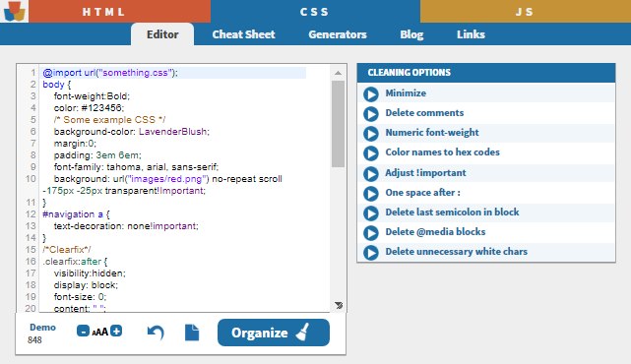Screen dimensions: 631x364
Task: Click the '#navigation a {' selector line
Action: tap(76, 214)
